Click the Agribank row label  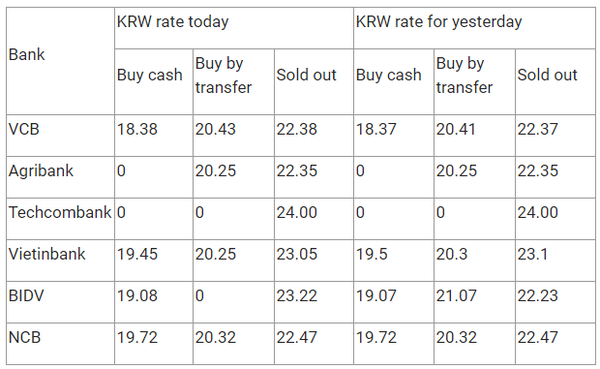coord(41,171)
